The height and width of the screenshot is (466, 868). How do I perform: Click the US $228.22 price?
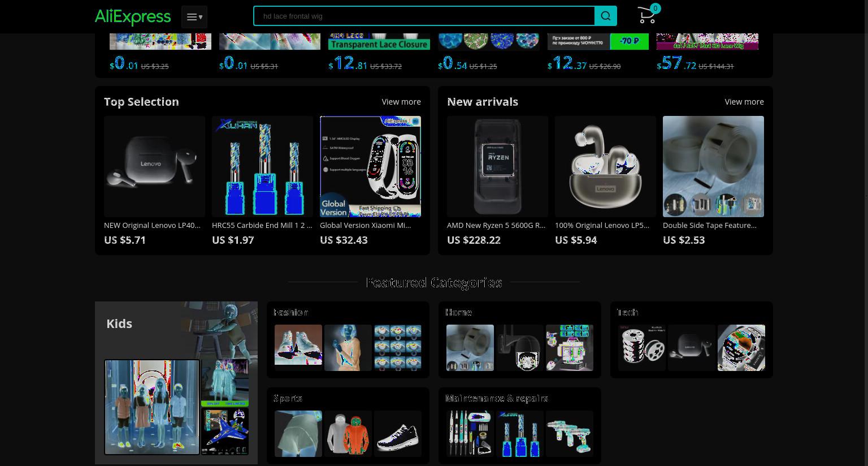[474, 240]
